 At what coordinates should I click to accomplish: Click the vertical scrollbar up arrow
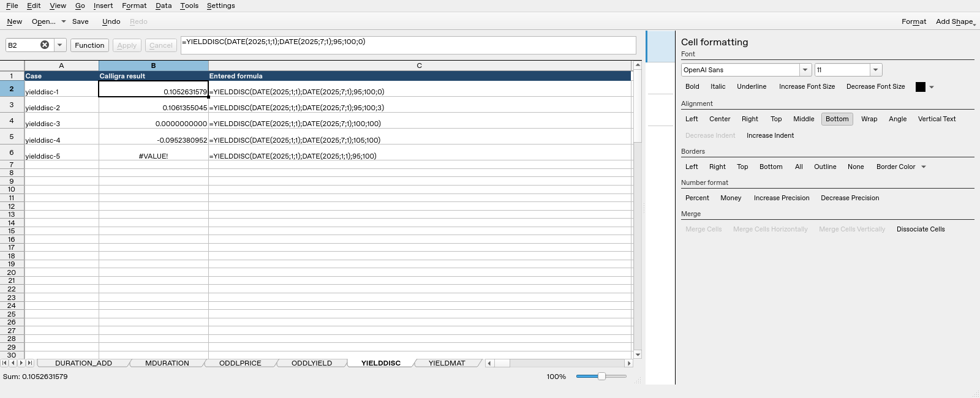pyautogui.click(x=638, y=65)
